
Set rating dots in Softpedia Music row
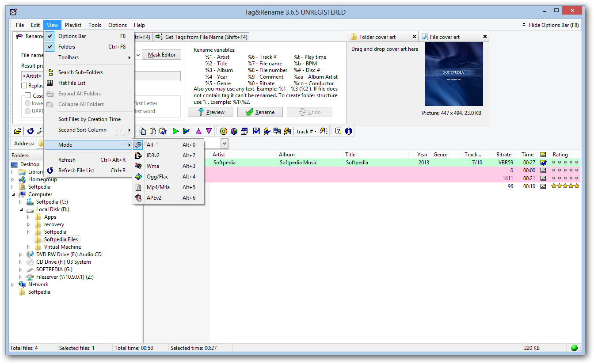pyautogui.click(x=565, y=163)
